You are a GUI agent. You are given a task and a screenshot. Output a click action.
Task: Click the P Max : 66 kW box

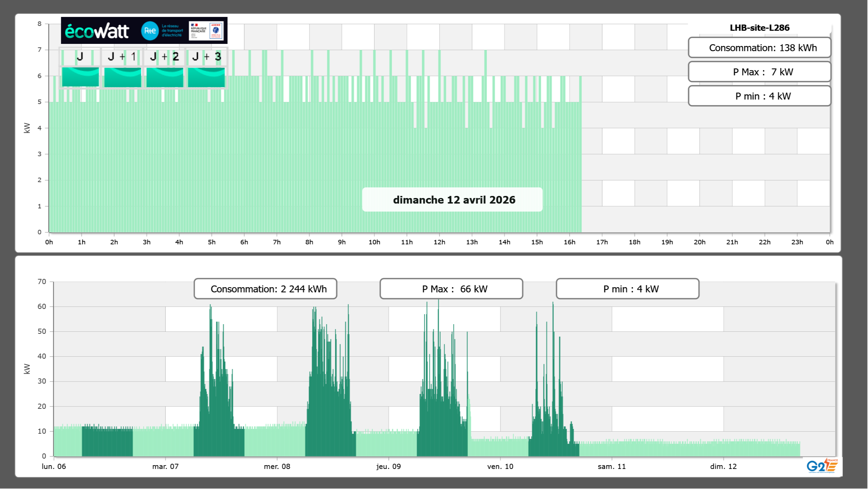[451, 289]
